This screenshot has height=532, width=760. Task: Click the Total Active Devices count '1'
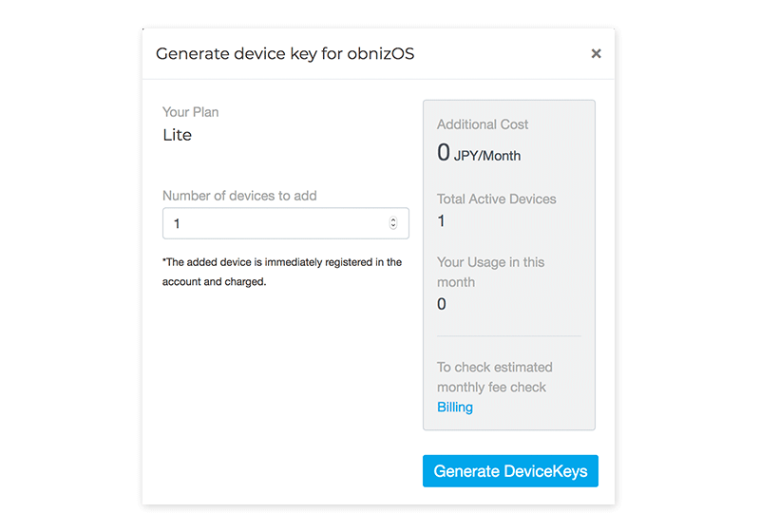[441, 221]
